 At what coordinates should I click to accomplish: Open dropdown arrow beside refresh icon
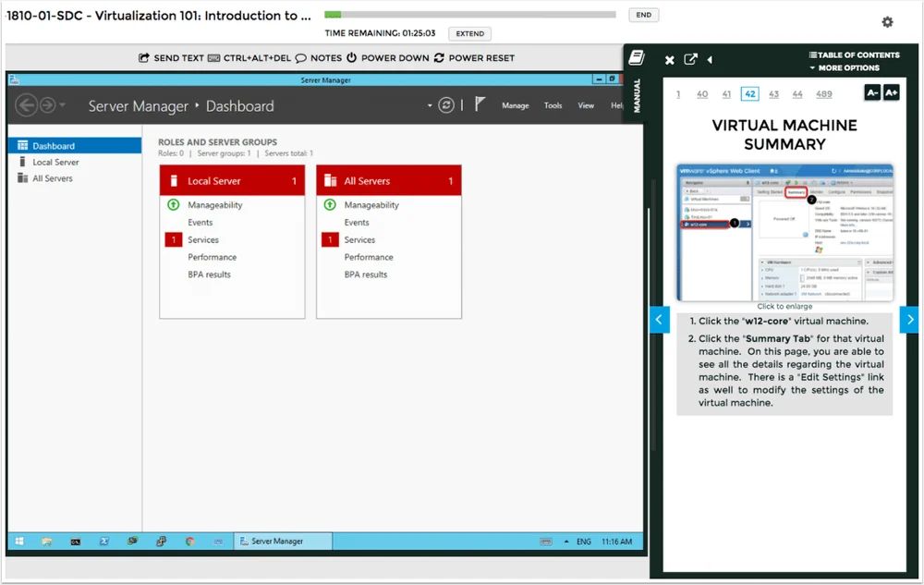pyautogui.click(x=430, y=106)
